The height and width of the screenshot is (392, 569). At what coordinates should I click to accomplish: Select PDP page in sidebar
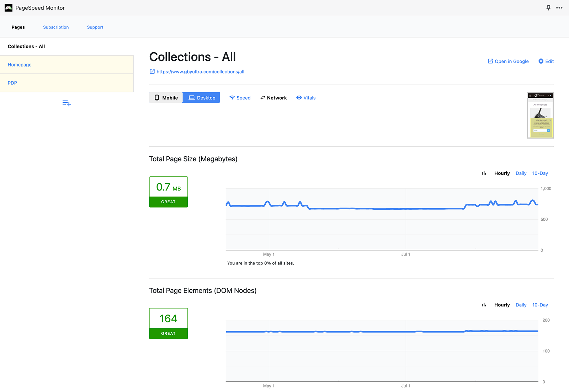[12, 83]
